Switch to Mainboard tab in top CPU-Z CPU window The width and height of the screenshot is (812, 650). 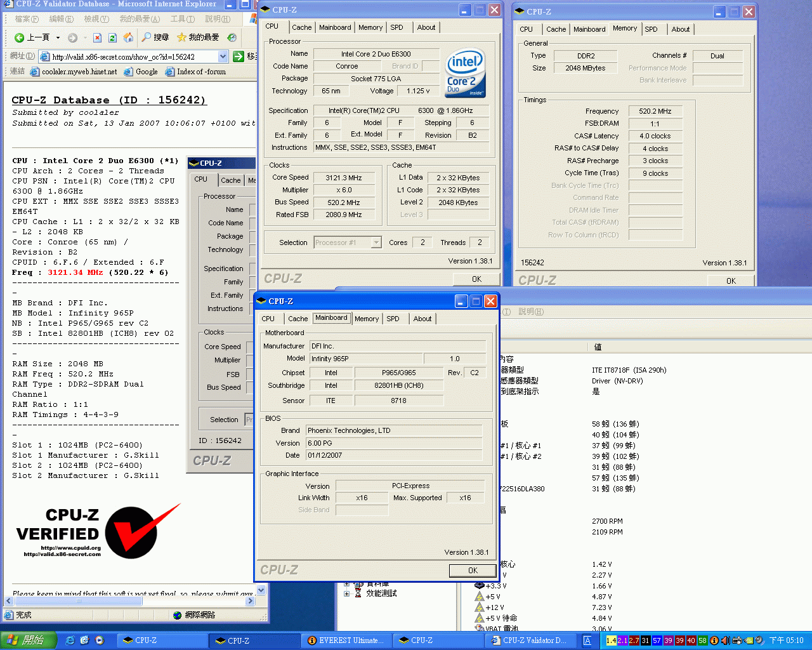pyautogui.click(x=335, y=27)
